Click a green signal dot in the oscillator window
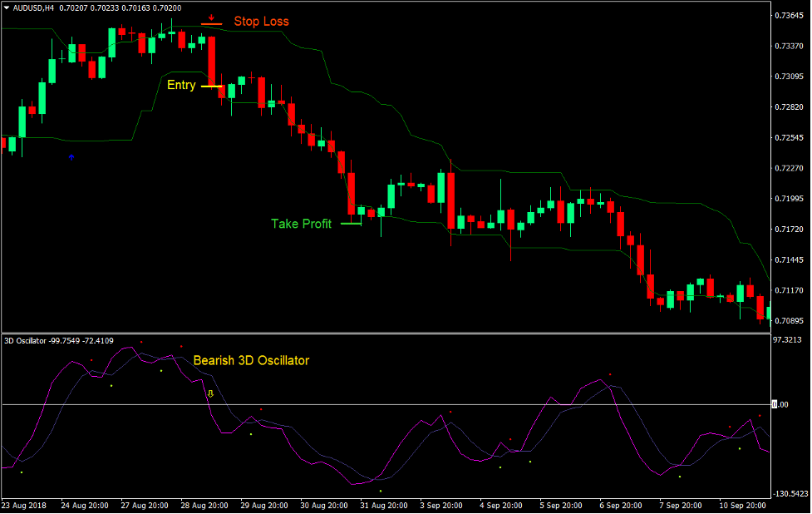The image size is (812, 514). tap(160, 370)
